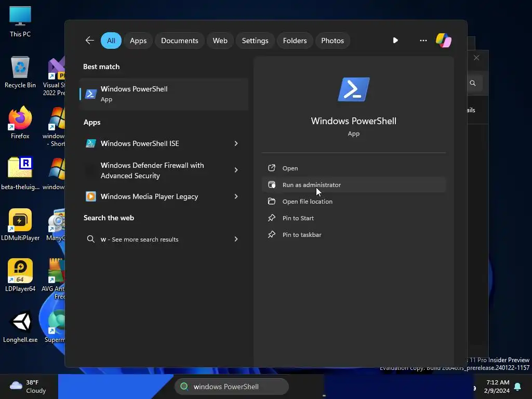Select the Longhell.exe Unity icon
Viewport: 532px width, 399px height.
[x=20, y=326]
